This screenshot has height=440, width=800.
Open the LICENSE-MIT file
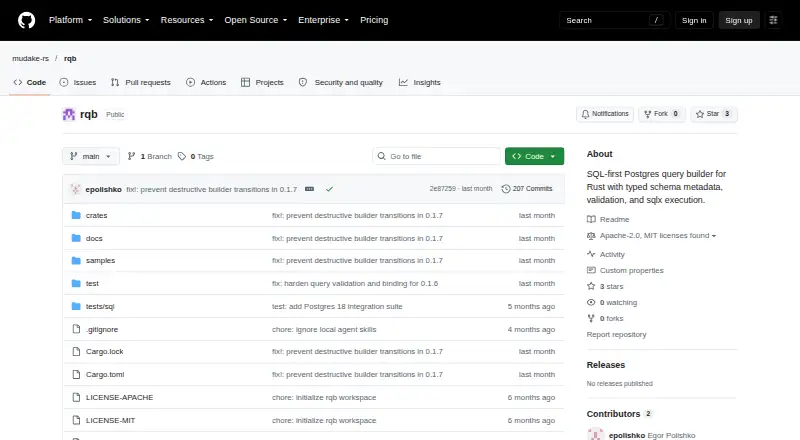pyautogui.click(x=110, y=420)
